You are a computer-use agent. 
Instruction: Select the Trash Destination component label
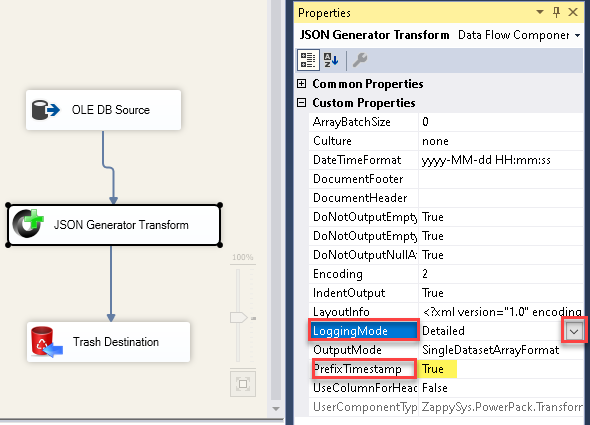pyautogui.click(x=116, y=342)
